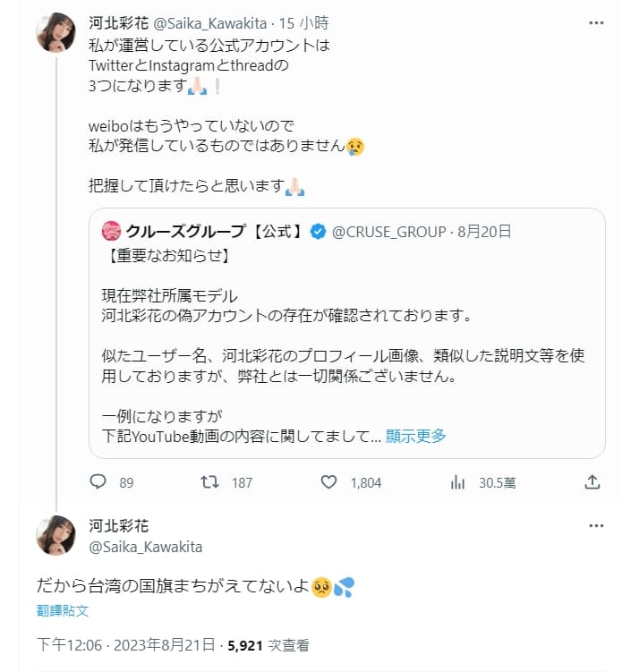Click 翻譯貼文 to translate the post
622x672 pixels.
[x=63, y=610]
